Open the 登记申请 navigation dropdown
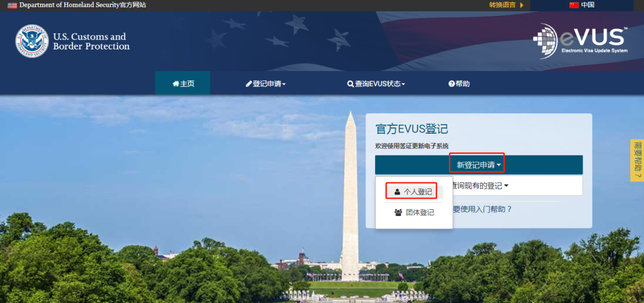 (x=265, y=84)
